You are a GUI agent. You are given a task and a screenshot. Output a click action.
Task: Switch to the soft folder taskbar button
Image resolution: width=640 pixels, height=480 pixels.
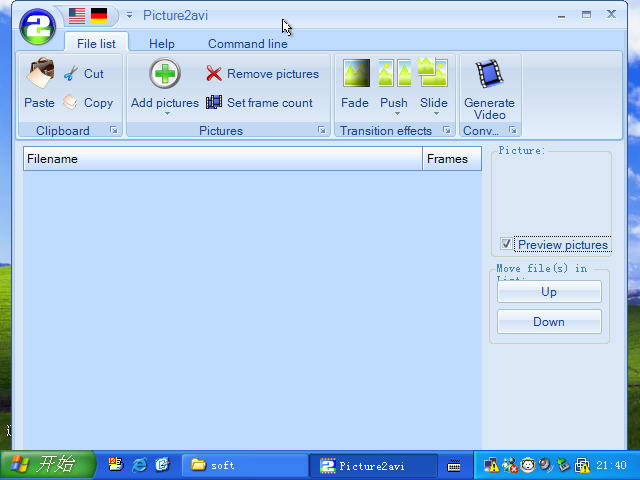[244, 465]
